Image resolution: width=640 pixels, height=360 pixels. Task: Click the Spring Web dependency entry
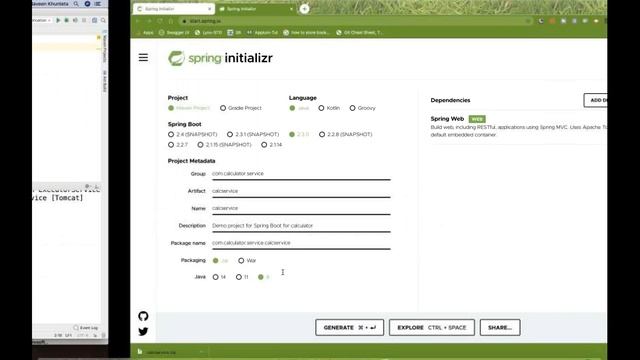tap(518, 127)
